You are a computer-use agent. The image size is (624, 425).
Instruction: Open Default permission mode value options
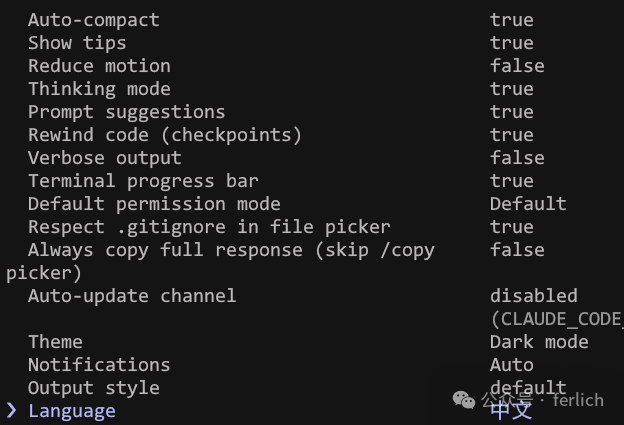click(528, 204)
